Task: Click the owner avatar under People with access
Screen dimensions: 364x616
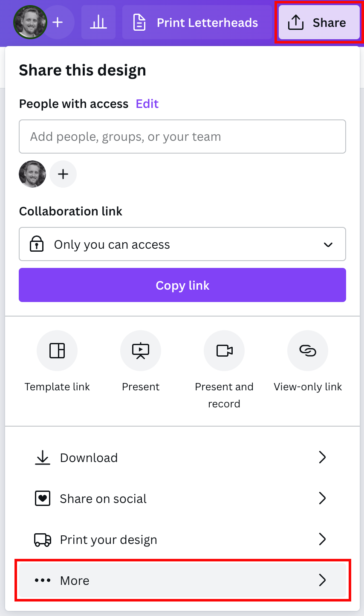Action: (32, 174)
